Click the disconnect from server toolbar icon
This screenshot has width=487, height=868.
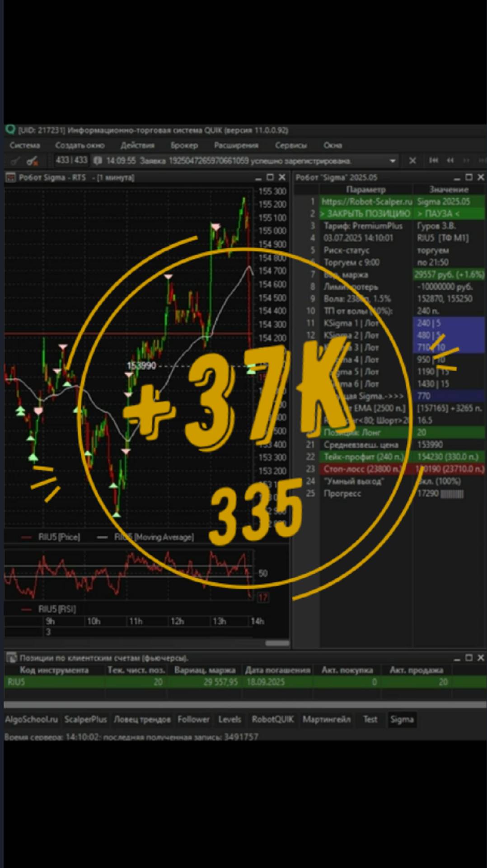point(32,160)
